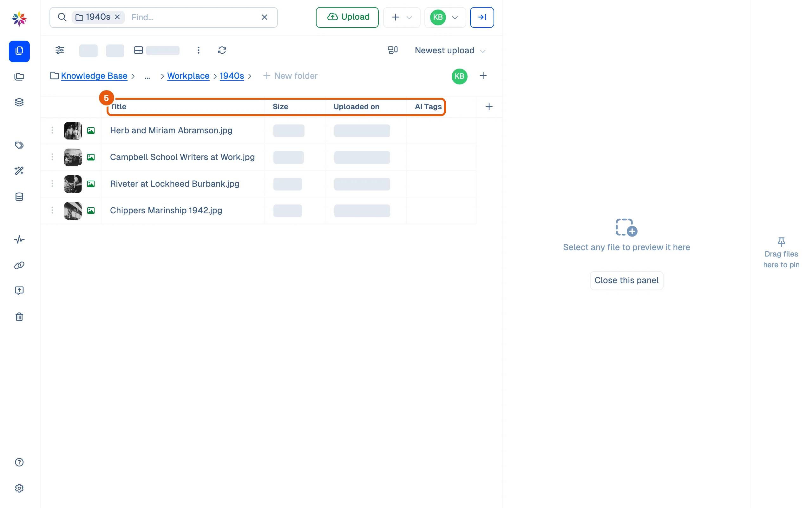Open the layers stack sidebar icon
This screenshot has width=812, height=508.
(19, 102)
